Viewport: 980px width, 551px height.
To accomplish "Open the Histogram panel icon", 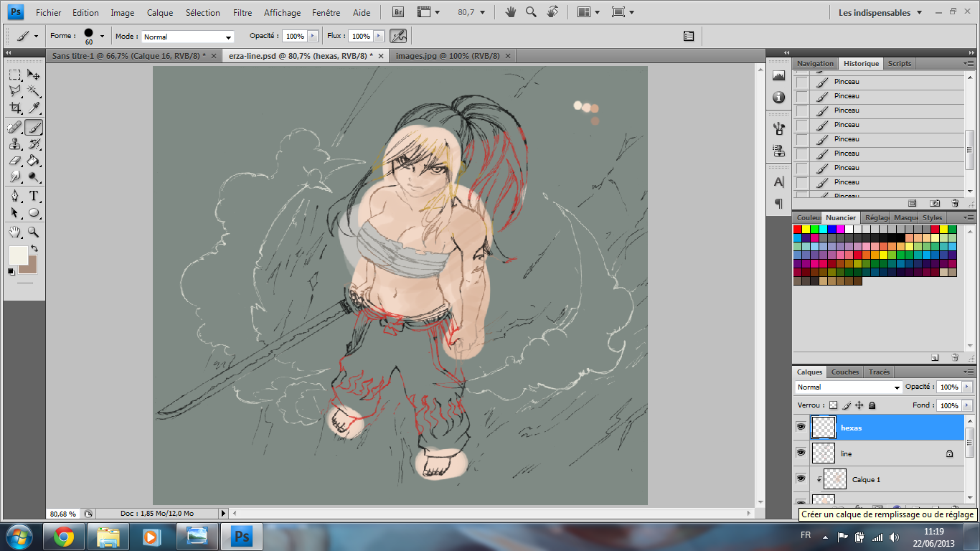I will 779,75.
